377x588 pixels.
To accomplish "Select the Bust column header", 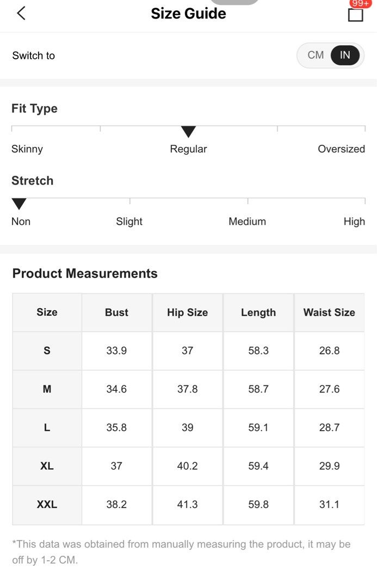I will tap(116, 312).
